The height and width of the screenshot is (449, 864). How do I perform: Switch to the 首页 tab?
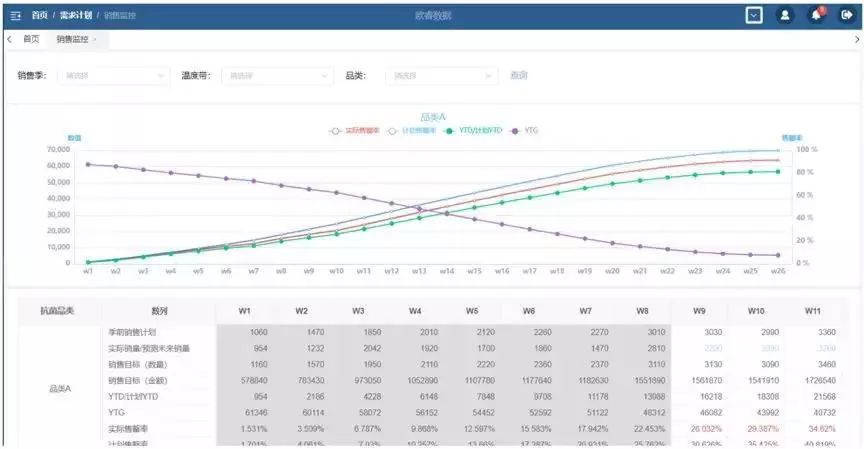point(31,39)
